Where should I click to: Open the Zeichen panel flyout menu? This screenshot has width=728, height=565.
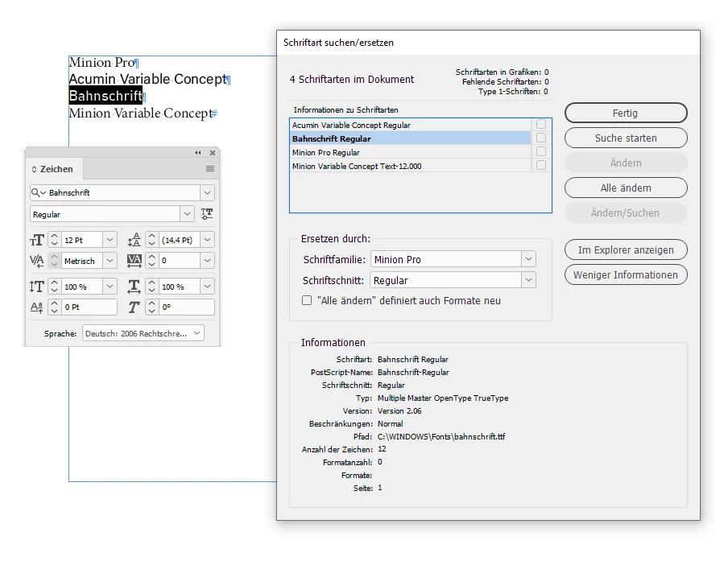tap(210, 169)
